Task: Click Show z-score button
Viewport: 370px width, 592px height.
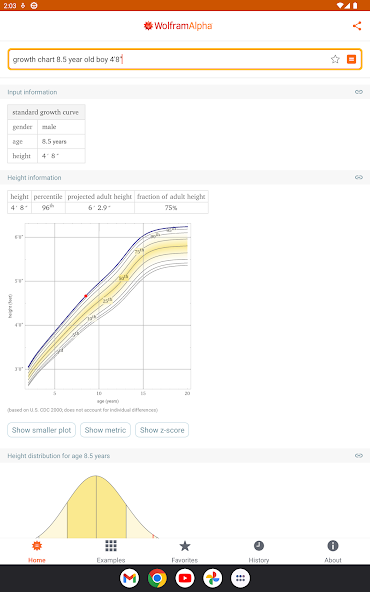Action: tap(162, 430)
